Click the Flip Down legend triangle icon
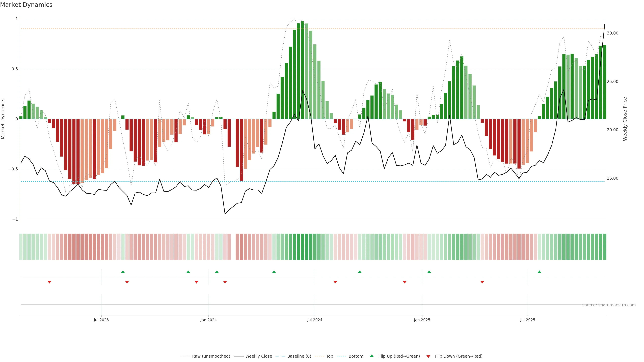The image size is (644, 362). coord(428,356)
